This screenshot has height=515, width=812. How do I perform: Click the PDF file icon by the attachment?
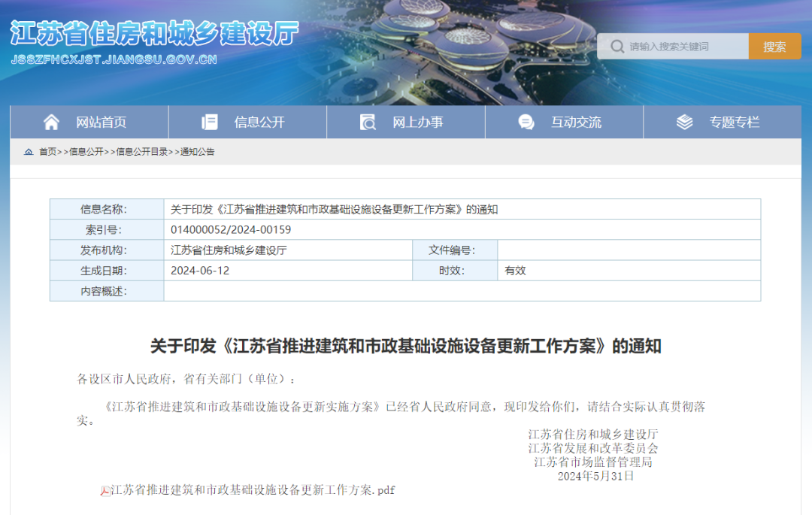click(x=105, y=491)
